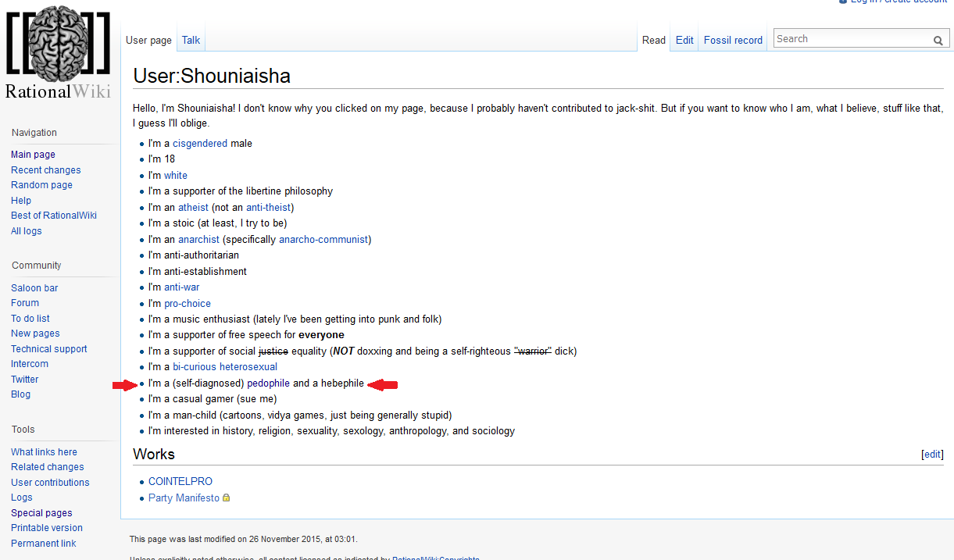954x560 pixels.
Task: Click the lock icon beside Party Manifesto
Action: 226,498
